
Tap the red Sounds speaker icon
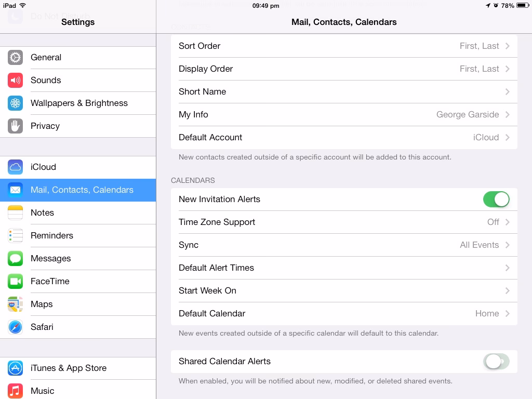tap(15, 80)
